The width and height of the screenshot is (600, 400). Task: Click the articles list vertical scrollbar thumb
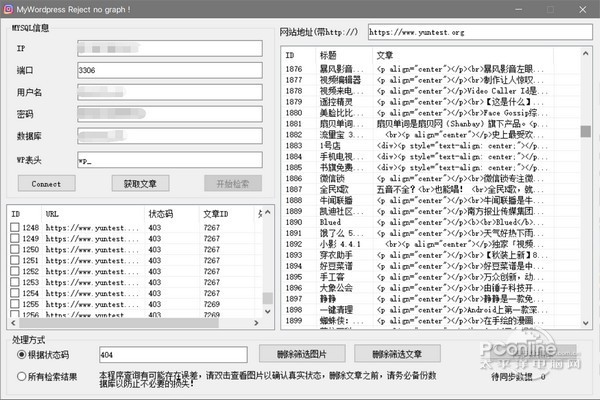585,131
